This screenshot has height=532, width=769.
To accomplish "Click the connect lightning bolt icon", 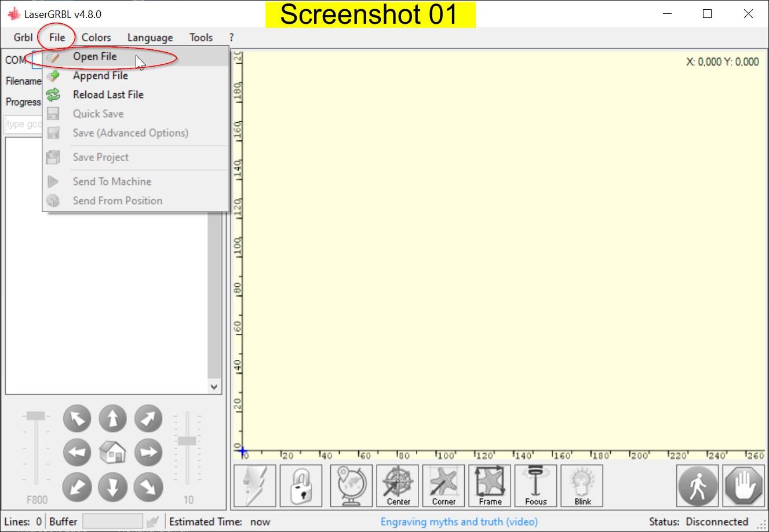I will (255, 486).
